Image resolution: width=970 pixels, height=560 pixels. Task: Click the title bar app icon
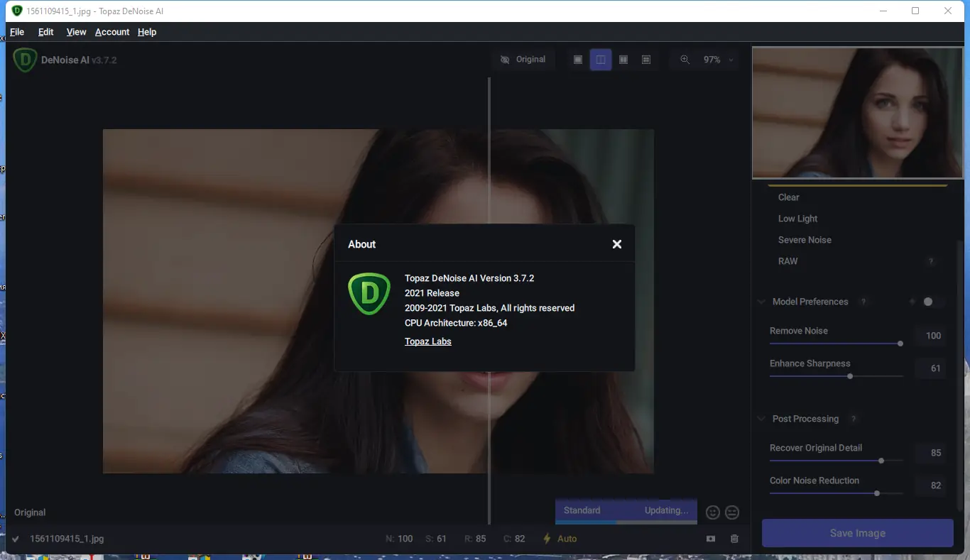17,11
